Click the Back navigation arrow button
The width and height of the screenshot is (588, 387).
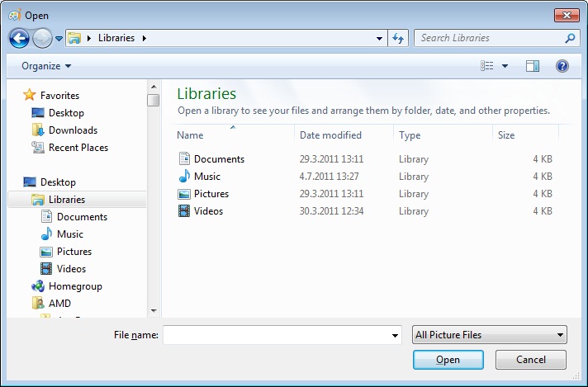[19, 38]
